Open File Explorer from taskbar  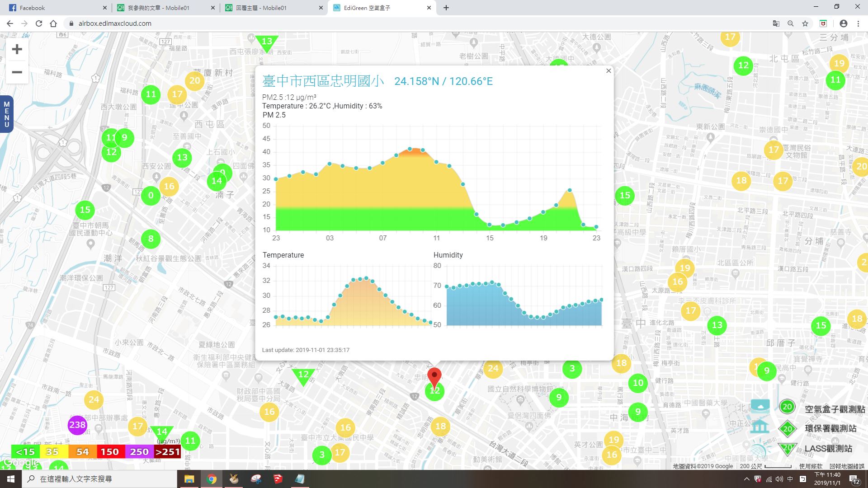pos(189,479)
